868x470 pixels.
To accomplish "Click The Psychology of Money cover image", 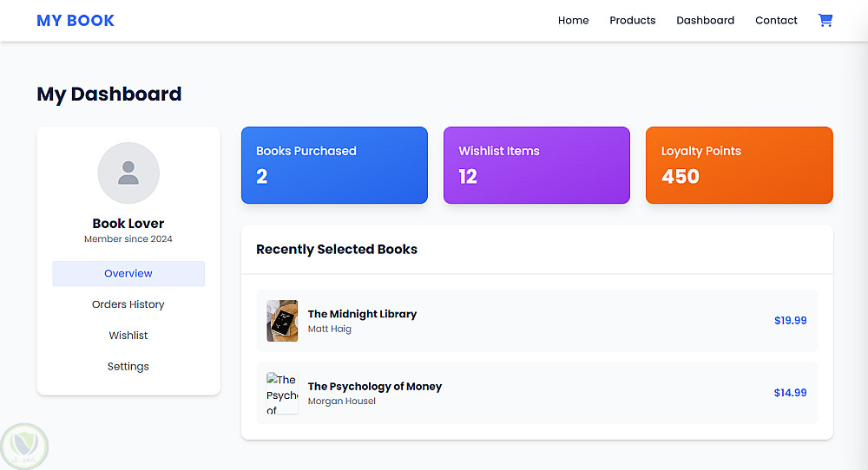I will click(x=282, y=393).
